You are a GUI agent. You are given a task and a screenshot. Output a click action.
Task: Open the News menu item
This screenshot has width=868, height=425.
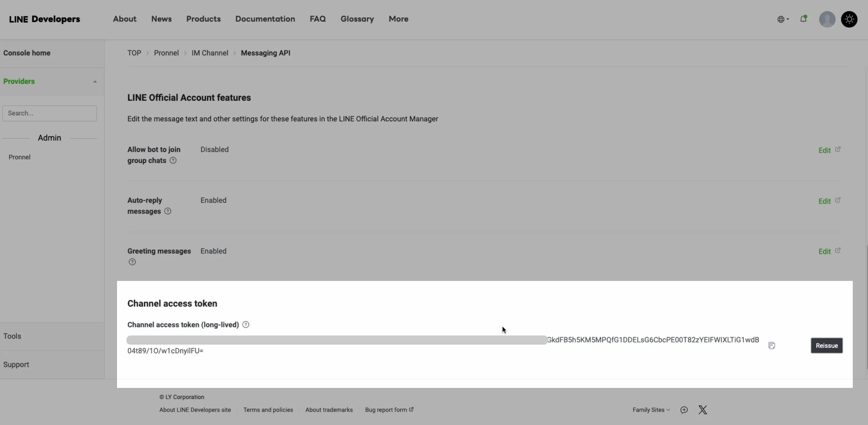(161, 19)
